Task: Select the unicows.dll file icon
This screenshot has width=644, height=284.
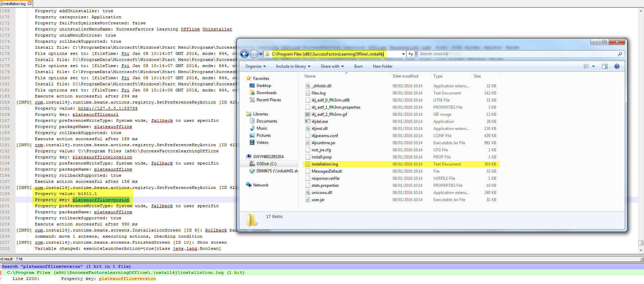Action: 308,193
